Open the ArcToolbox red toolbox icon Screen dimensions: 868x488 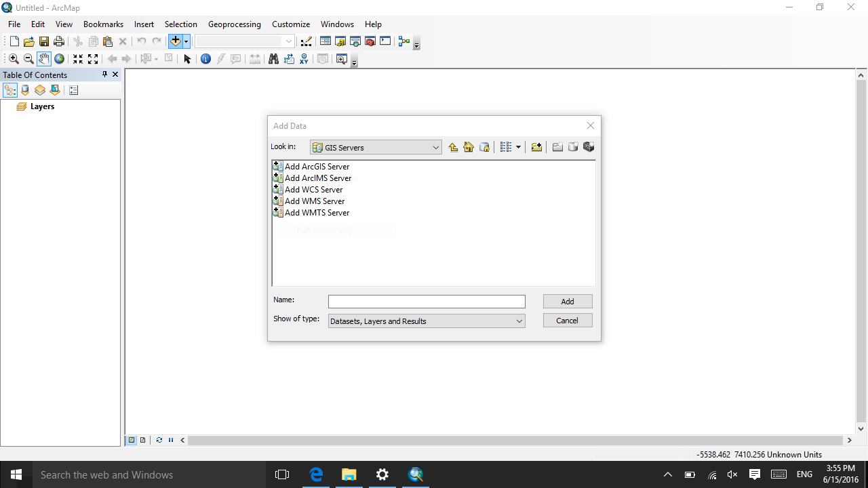coord(370,41)
